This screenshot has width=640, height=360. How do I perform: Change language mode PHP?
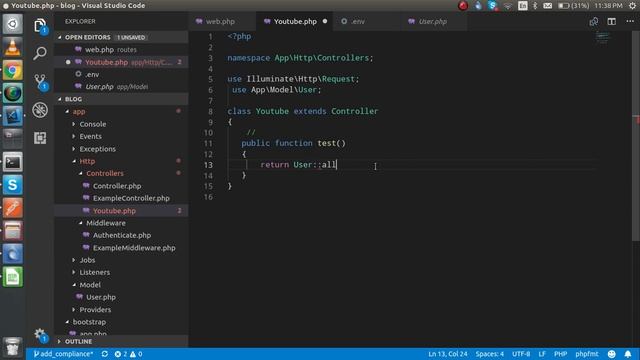point(560,354)
